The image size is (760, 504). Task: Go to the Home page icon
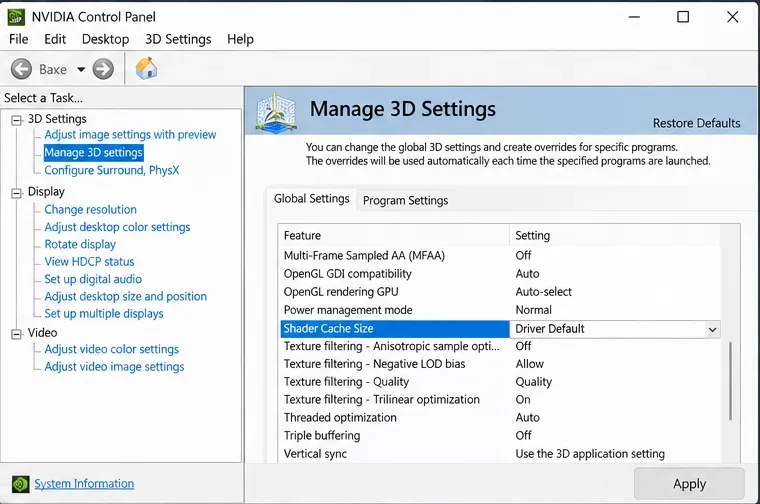tap(146, 68)
